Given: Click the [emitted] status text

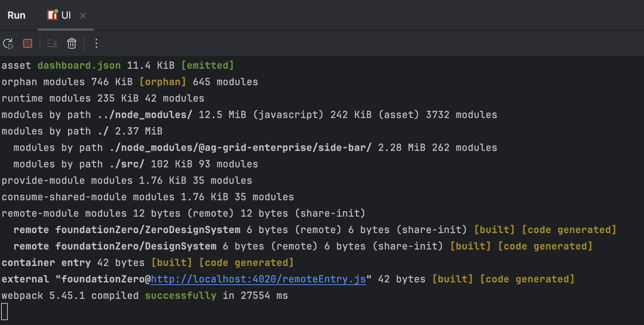Looking at the screenshot, I should click(x=208, y=65).
